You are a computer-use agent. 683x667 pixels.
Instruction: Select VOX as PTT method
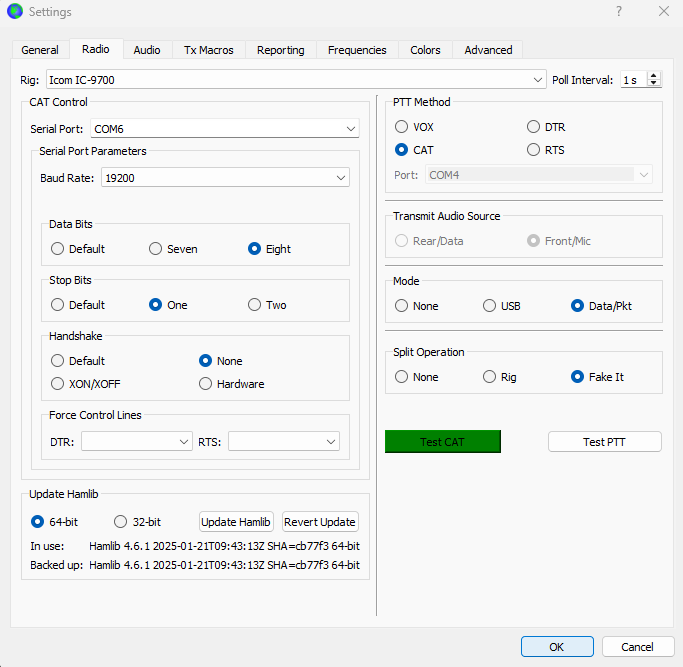click(x=402, y=127)
